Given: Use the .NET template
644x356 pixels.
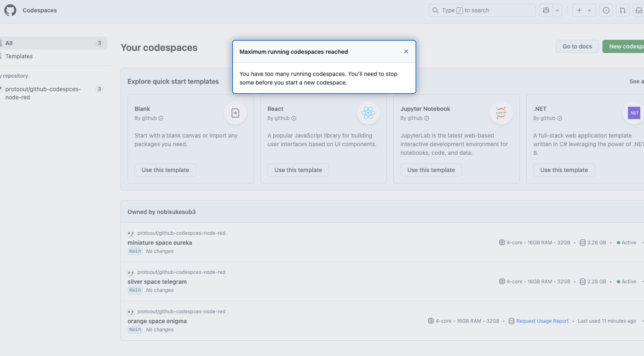Looking at the screenshot, I should (x=564, y=170).
